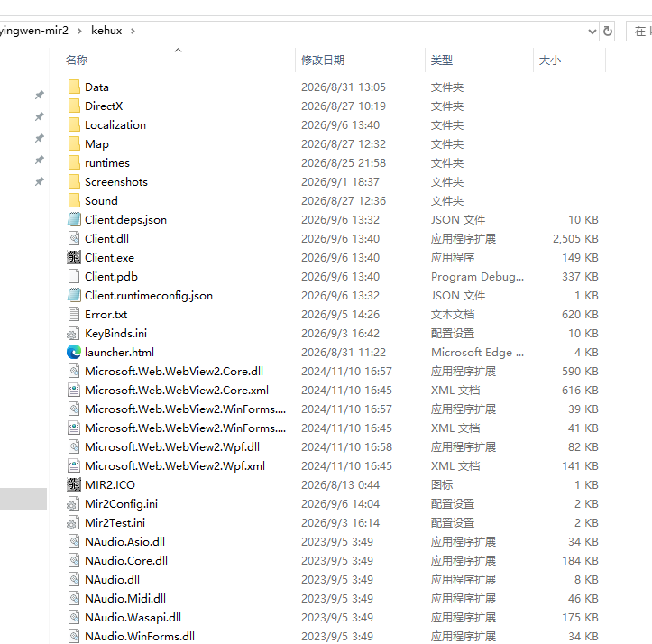Click the Client.exe application icon

click(74, 258)
